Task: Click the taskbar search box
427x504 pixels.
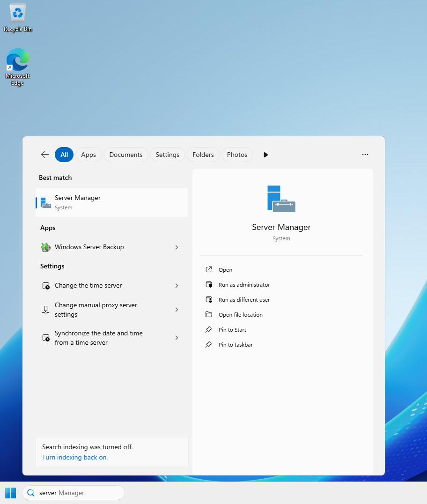Action: click(x=74, y=493)
